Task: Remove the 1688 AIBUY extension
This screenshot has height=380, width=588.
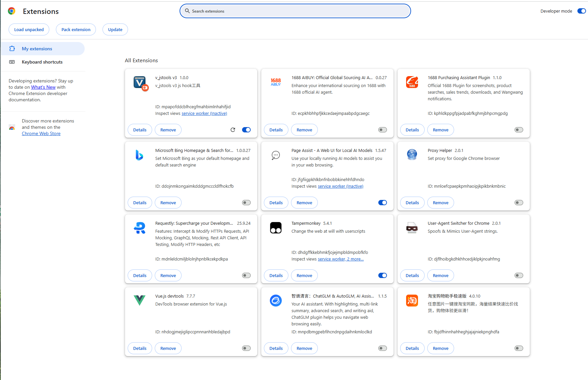Action: [304, 130]
